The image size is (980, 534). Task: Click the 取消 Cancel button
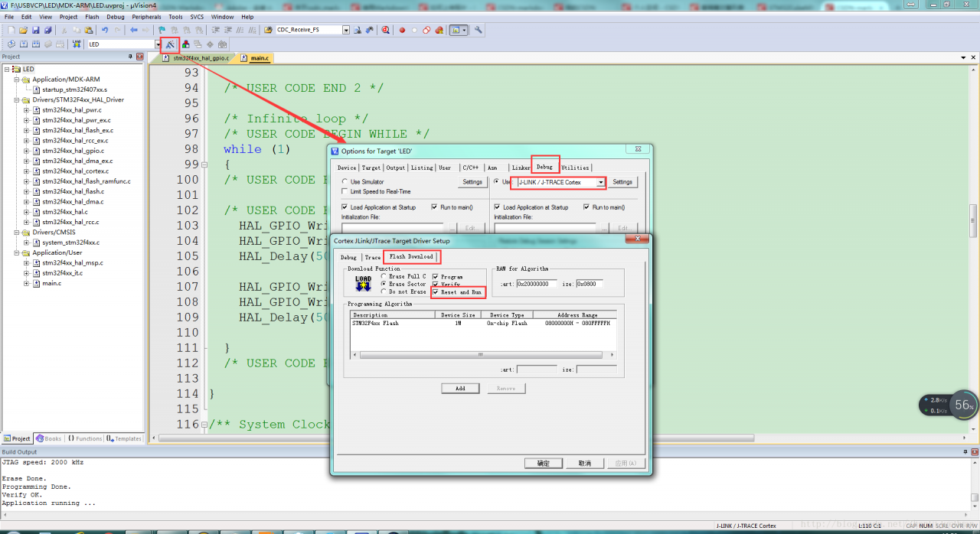click(x=584, y=463)
